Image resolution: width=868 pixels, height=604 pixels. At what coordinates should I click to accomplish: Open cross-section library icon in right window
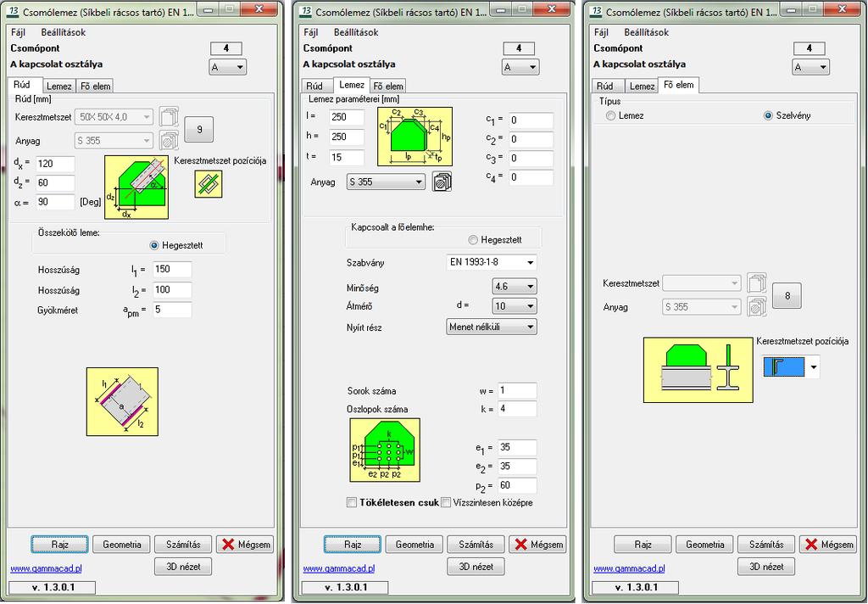point(757,283)
